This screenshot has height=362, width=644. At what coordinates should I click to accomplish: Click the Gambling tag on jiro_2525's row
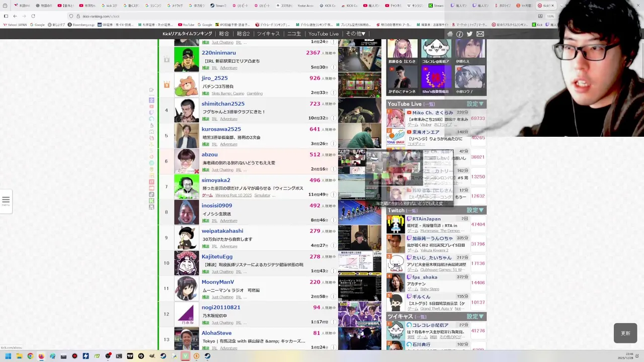coord(255,94)
